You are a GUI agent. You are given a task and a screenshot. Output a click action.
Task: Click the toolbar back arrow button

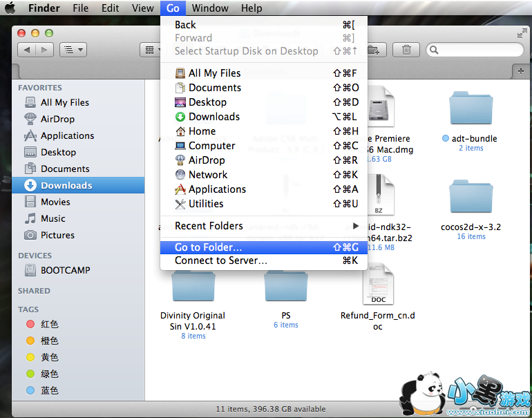coord(27,50)
